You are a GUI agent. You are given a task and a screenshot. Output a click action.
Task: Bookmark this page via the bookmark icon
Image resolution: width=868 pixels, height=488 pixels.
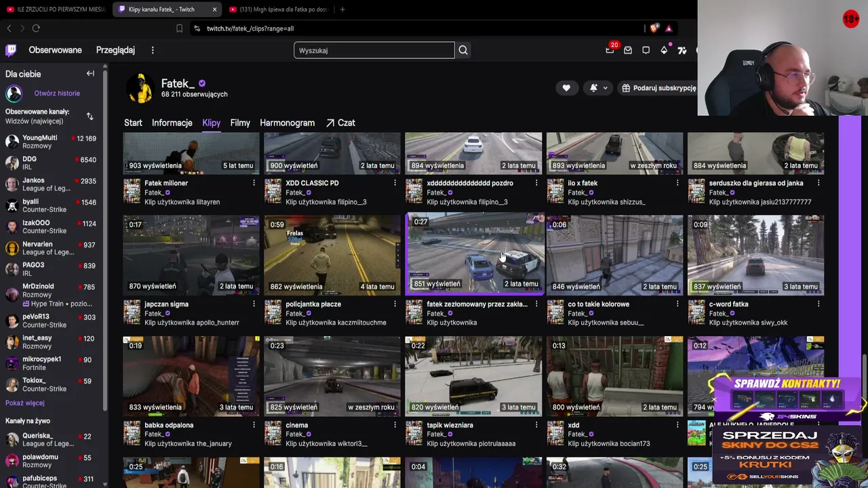pos(179,28)
